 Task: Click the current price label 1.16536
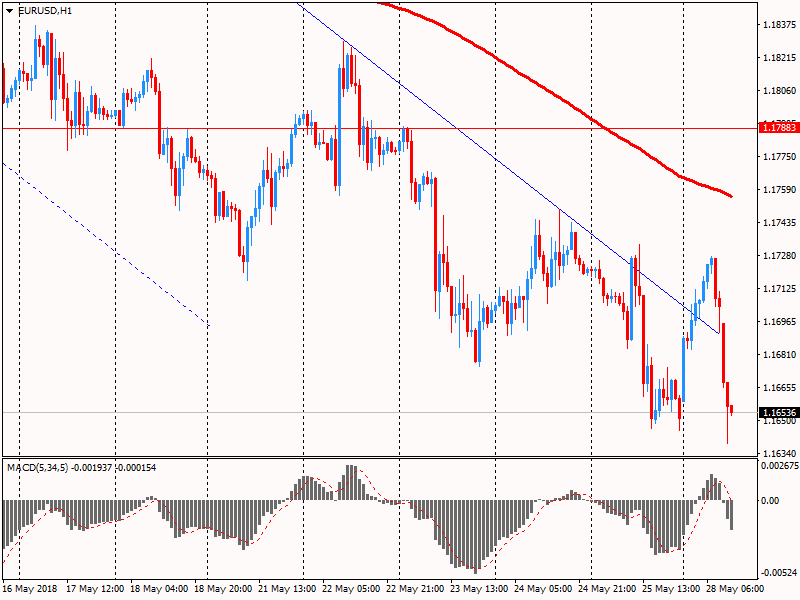pyautogui.click(x=778, y=412)
